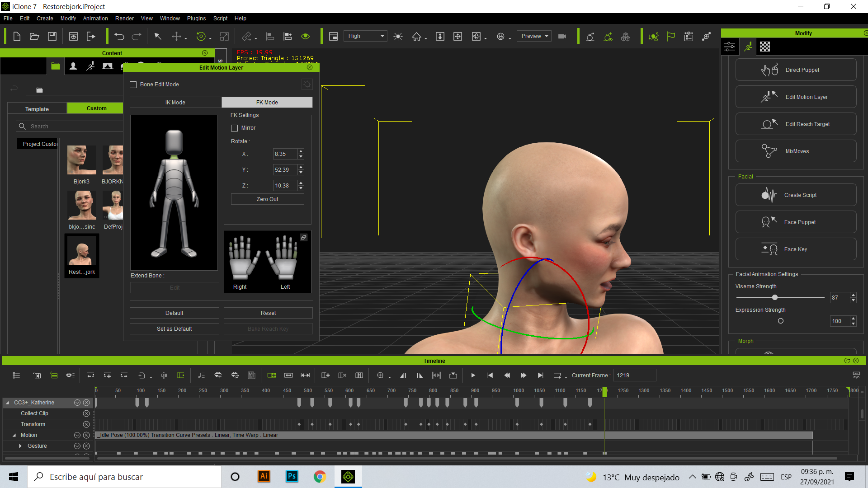The width and height of the screenshot is (868, 488).
Task: Open the Actor tab icon in Content
Action: tap(73, 66)
